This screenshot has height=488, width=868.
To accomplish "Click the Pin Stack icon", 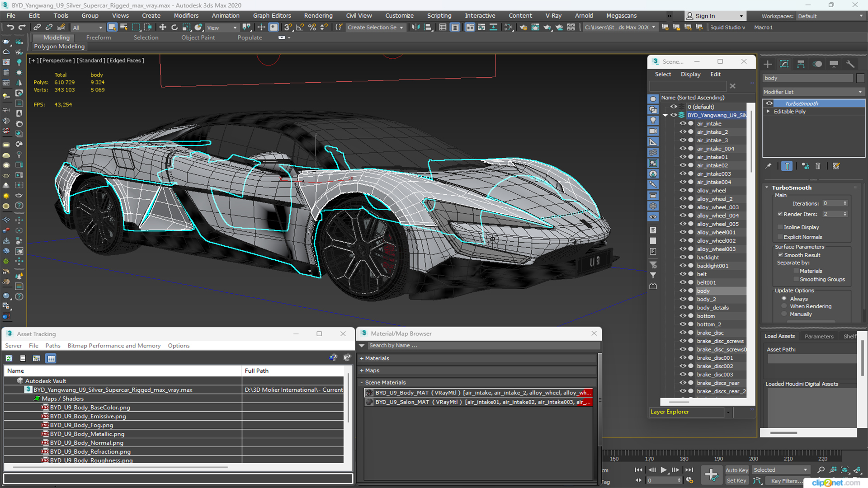I will [769, 166].
